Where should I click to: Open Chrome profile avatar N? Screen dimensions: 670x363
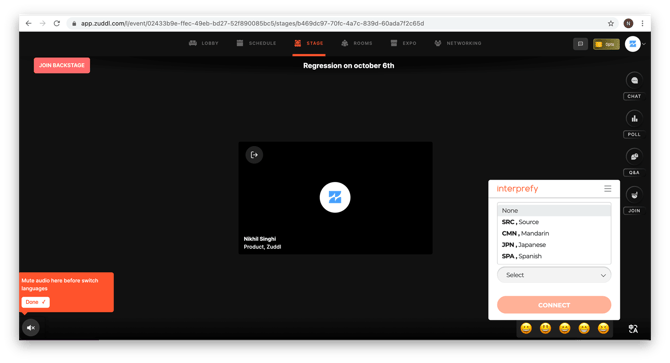[628, 23]
